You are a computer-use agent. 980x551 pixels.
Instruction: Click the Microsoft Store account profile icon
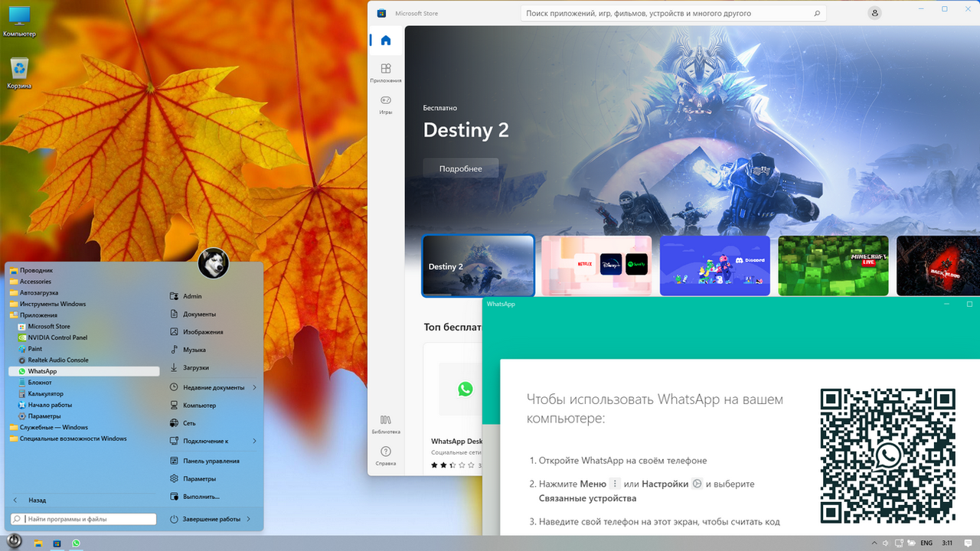tap(875, 13)
